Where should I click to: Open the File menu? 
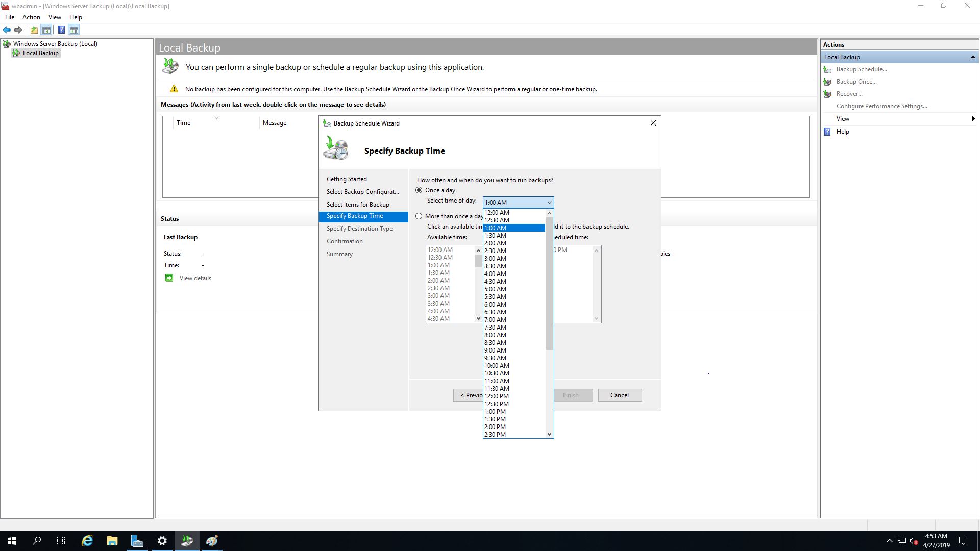tap(10, 17)
